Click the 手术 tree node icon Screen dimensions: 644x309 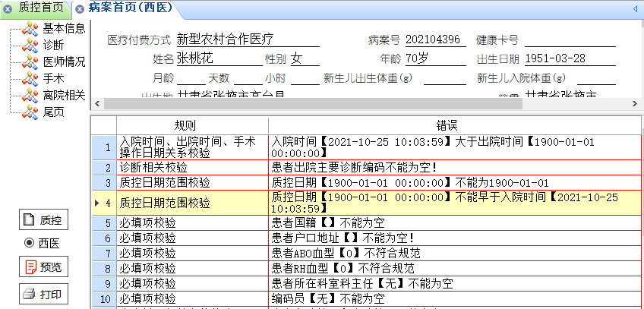pyautogui.click(x=30, y=79)
